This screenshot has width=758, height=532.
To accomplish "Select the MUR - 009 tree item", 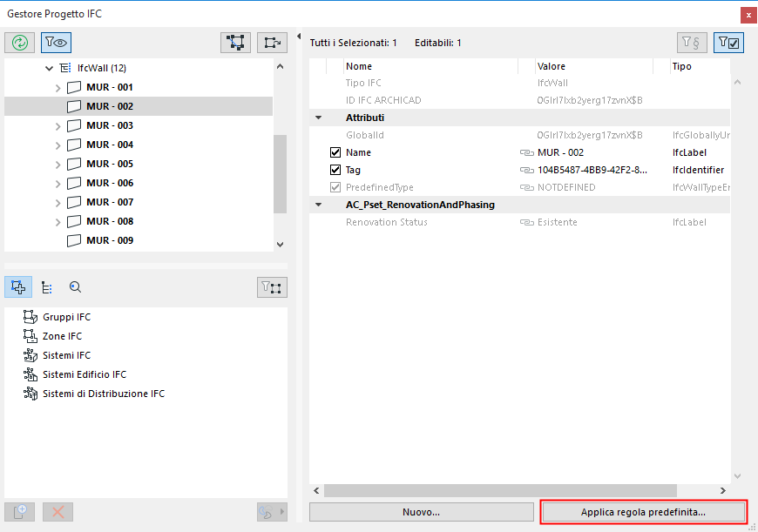I will coord(110,240).
